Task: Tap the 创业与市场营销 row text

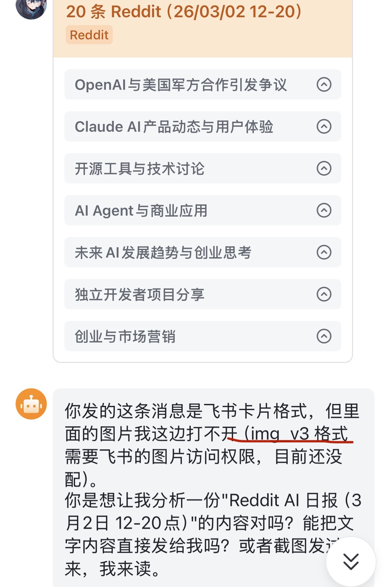Action: tap(125, 337)
